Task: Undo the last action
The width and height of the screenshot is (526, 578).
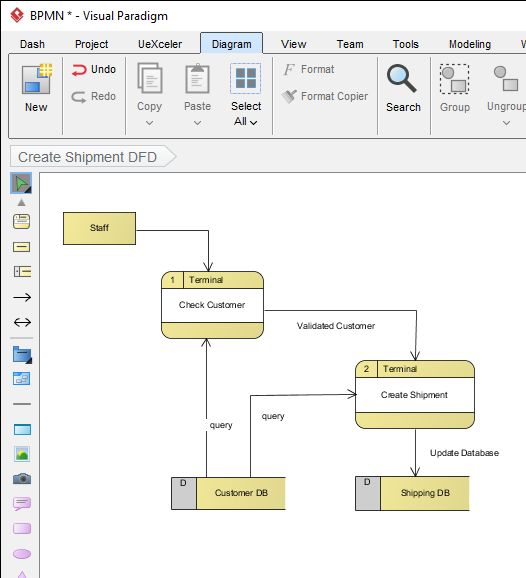Action: coord(94,70)
